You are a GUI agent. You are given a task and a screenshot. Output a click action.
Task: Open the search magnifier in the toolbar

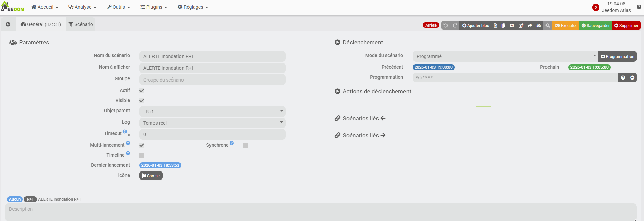[548, 26]
